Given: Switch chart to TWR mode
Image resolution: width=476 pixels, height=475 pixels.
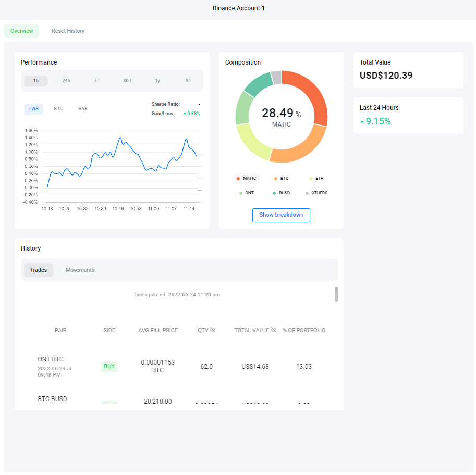Looking at the screenshot, I should point(33,108).
